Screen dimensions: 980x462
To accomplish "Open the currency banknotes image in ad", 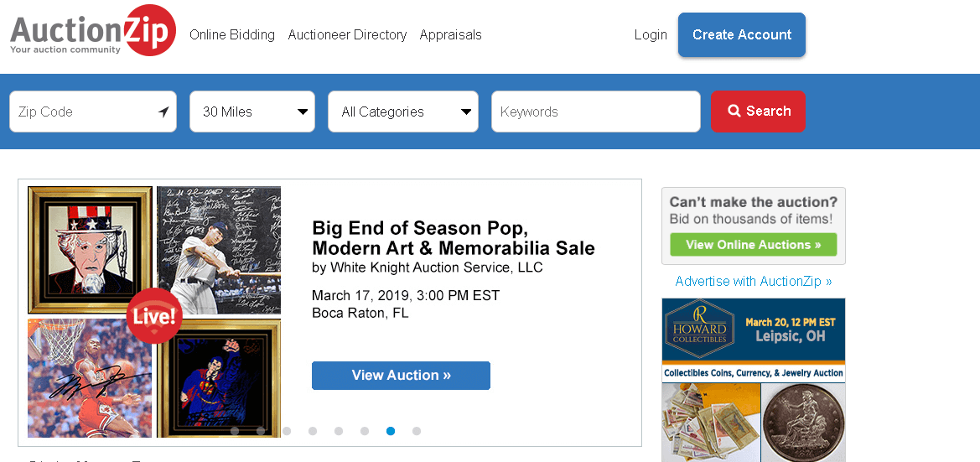I will (x=711, y=423).
